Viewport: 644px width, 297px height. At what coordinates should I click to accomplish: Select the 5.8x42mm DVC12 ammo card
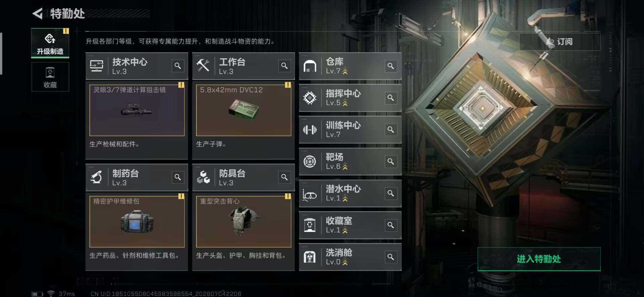[244, 110]
